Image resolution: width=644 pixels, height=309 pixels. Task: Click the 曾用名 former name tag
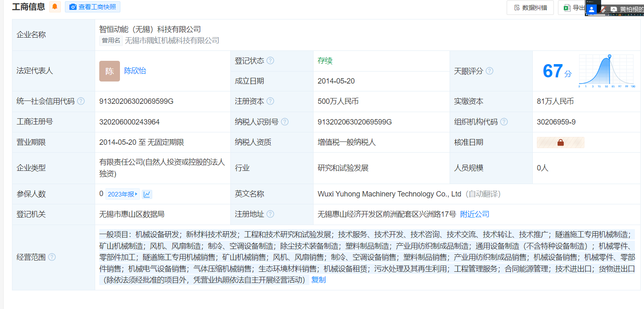(x=111, y=41)
